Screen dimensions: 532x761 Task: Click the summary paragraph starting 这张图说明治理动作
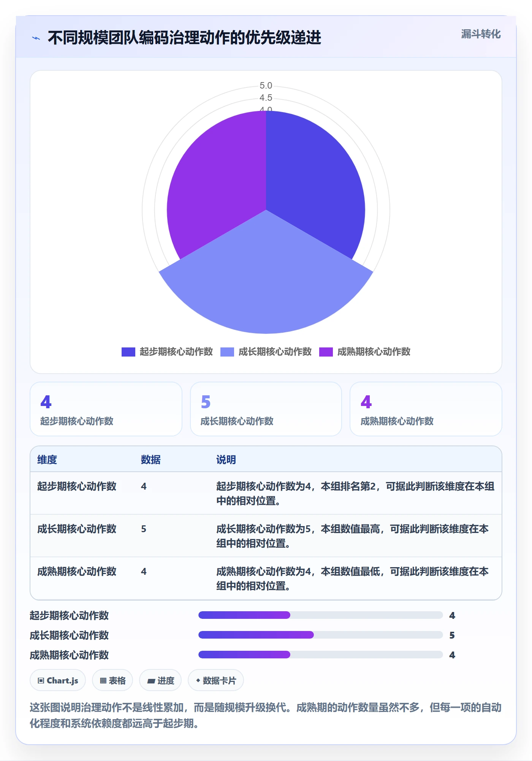click(266, 715)
